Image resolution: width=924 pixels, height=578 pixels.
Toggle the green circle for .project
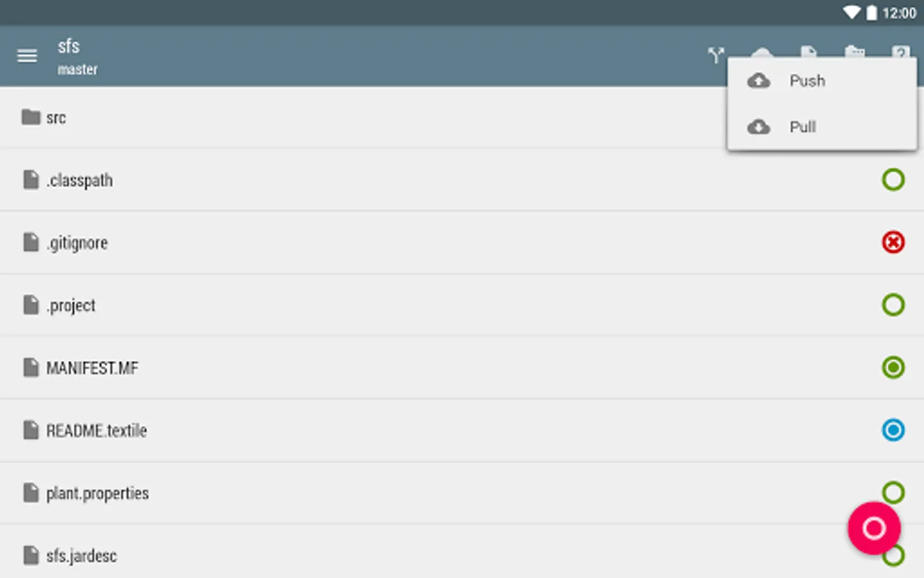[893, 304]
